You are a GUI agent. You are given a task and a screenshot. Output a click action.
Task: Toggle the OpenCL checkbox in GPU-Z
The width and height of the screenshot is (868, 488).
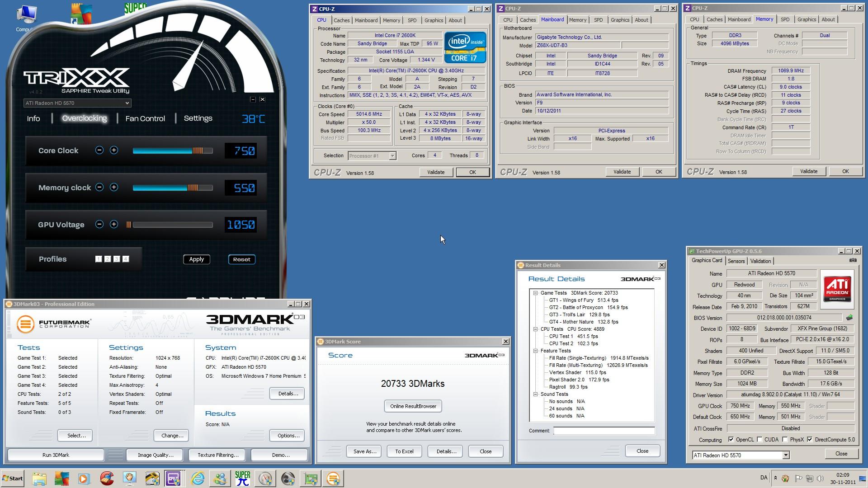731,440
